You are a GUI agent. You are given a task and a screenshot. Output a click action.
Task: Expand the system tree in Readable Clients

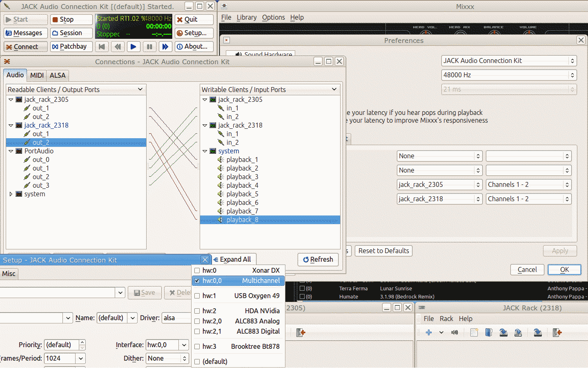tap(11, 194)
